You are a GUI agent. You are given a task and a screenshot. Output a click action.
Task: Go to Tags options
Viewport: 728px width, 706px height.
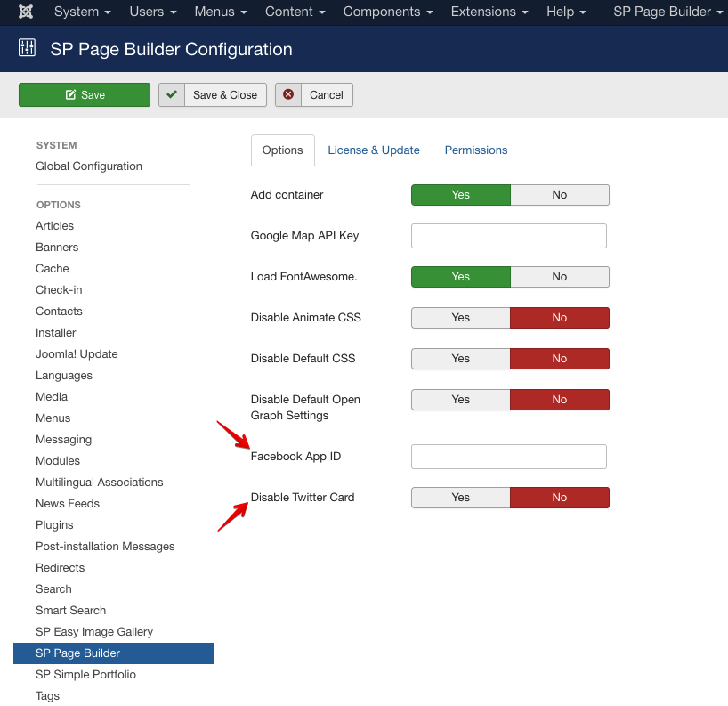pyautogui.click(x=47, y=696)
